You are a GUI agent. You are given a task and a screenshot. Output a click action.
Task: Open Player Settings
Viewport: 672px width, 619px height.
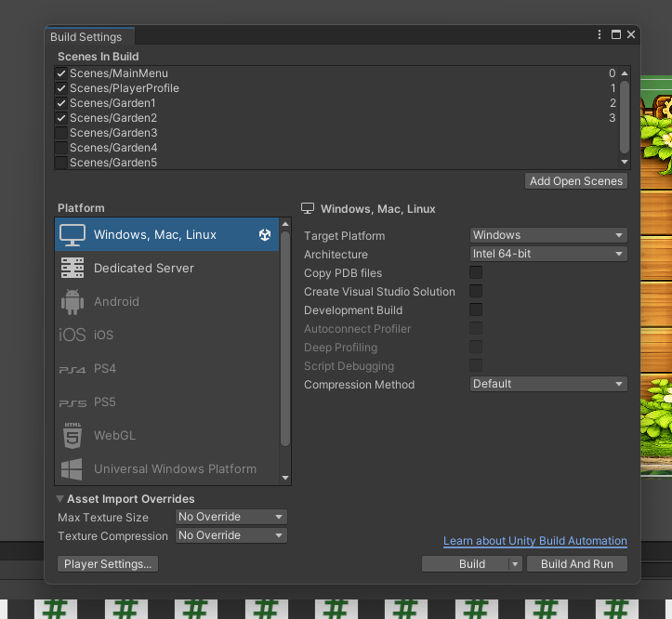[108, 564]
